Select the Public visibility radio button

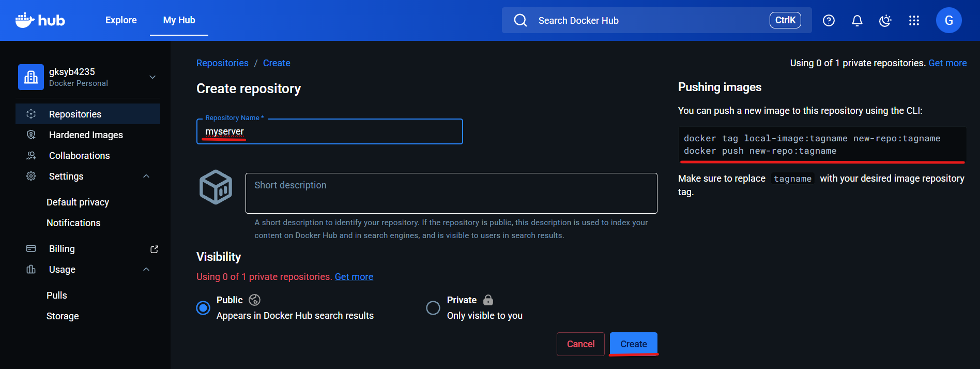click(203, 308)
